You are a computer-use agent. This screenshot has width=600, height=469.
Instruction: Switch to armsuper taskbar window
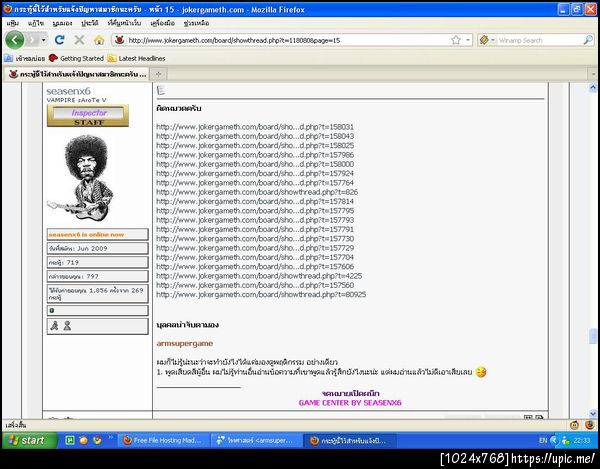256,441
